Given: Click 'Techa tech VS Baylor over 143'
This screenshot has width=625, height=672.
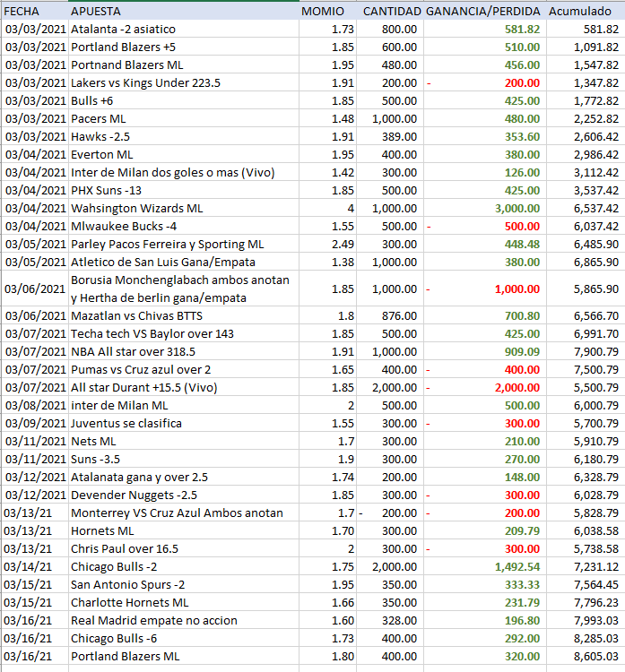Looking at the screenshot, I should click(184, 334).
